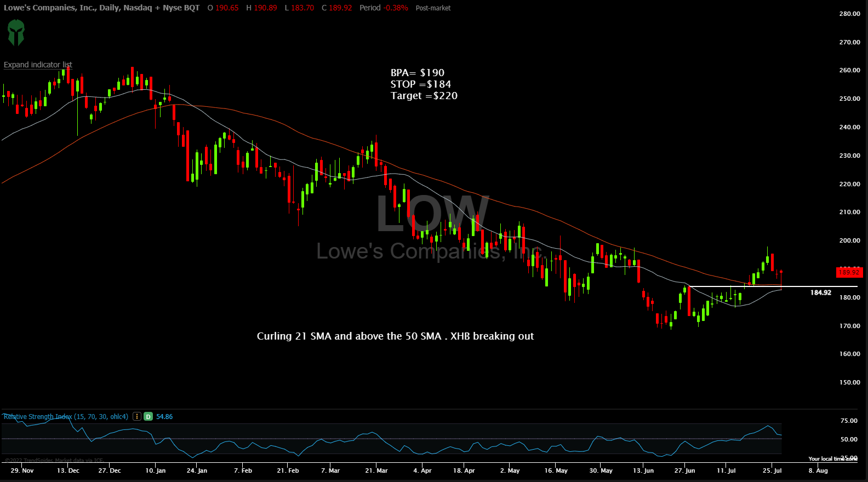
Task: Click the Post-market status label
Action: point(433,8)
